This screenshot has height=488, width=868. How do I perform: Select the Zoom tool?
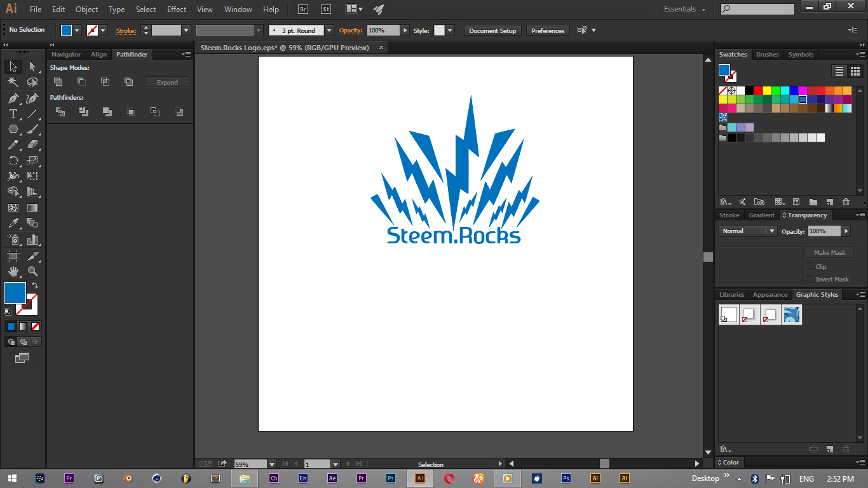click(x=33, y=271)
